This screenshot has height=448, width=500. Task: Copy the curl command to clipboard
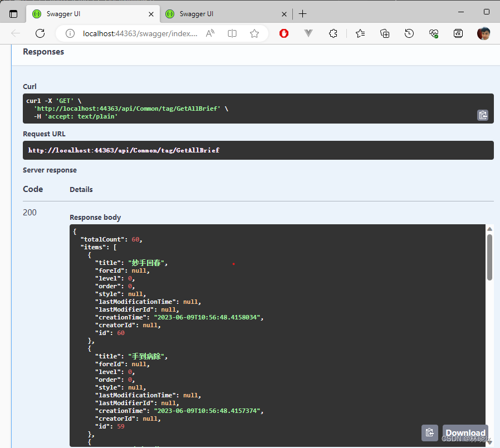(482, 115)
